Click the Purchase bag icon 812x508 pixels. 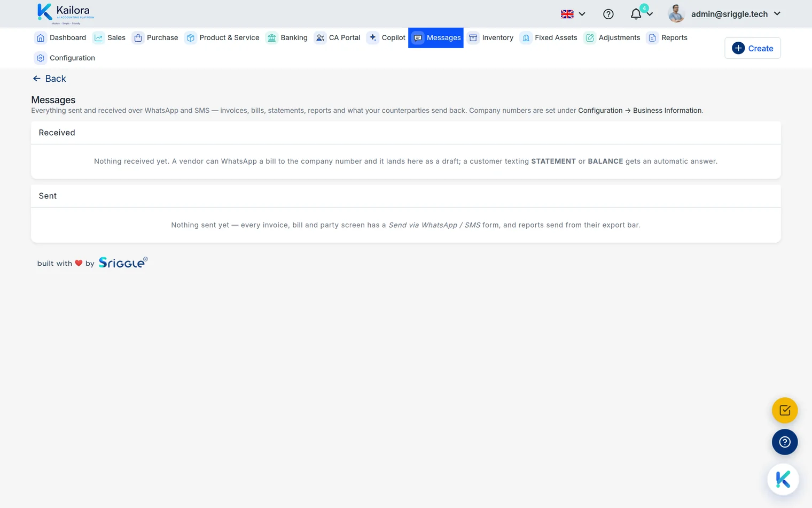point(138,38)
